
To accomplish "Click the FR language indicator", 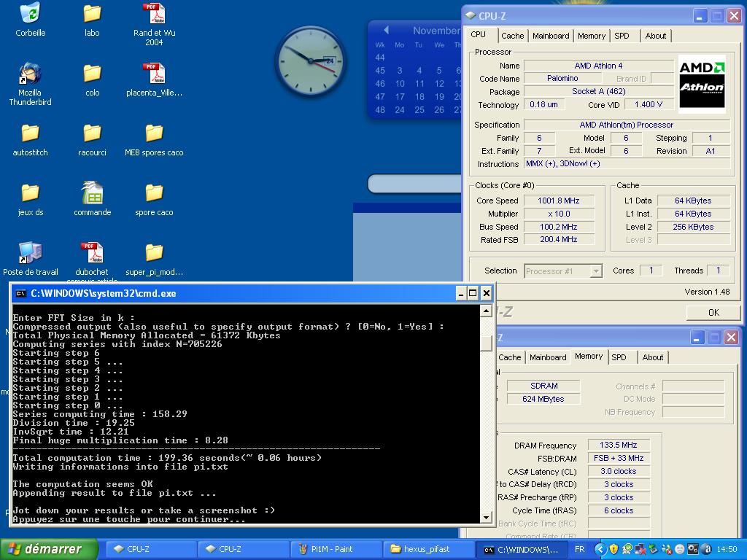I will 579,549.
